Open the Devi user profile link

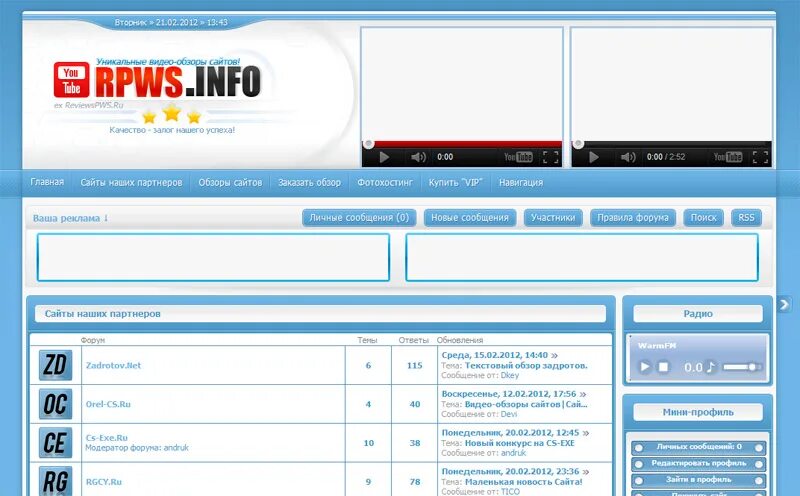pyautogui.click(x=509, y=414)
